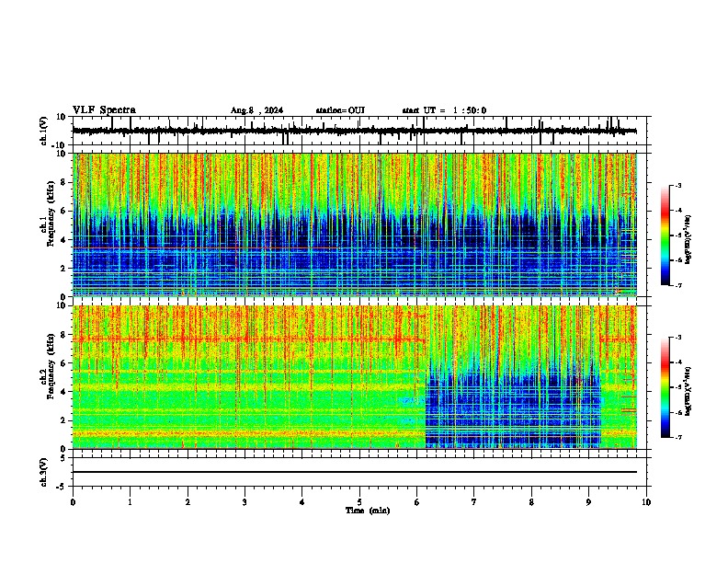This screenshot has height=563, width=728.
Task: Click the "ch.3(V)" axis label
Action: (44, 473)
